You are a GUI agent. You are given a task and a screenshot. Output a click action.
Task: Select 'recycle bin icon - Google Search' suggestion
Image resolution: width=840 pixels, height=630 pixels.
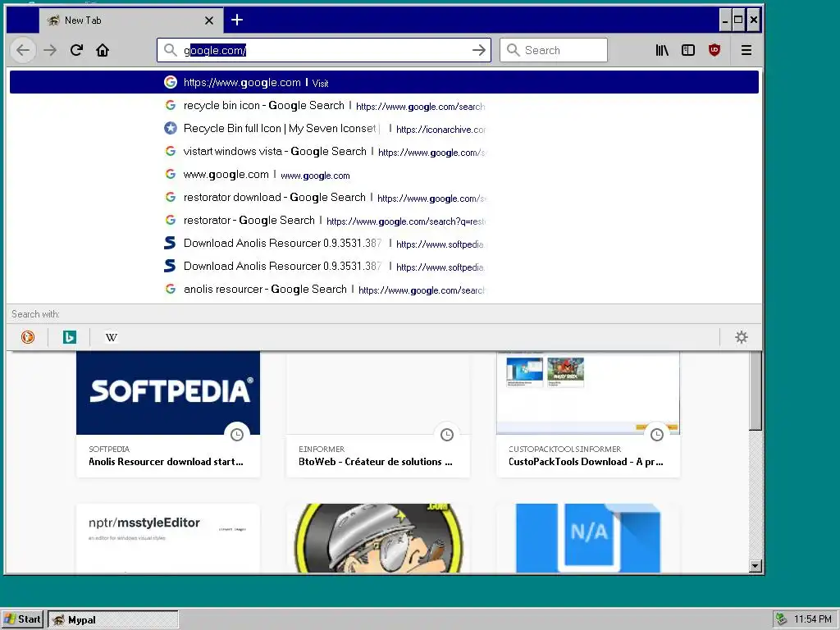click(x=384, y=106)
